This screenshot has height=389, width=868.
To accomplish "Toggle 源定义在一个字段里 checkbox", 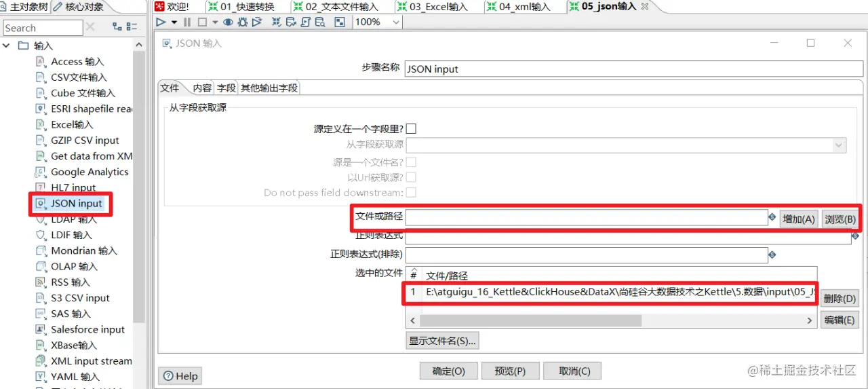I will coord(411,128).
